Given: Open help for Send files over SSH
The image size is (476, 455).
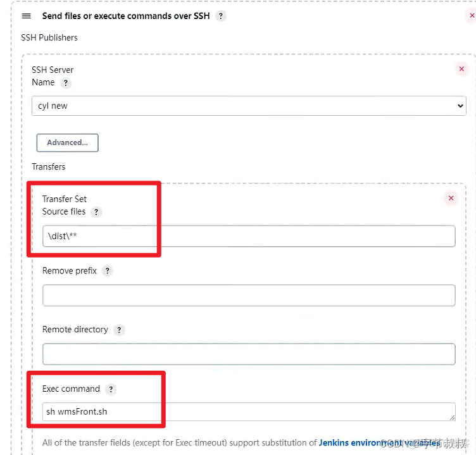Looking at the screenshot, I should click(220, 16).
